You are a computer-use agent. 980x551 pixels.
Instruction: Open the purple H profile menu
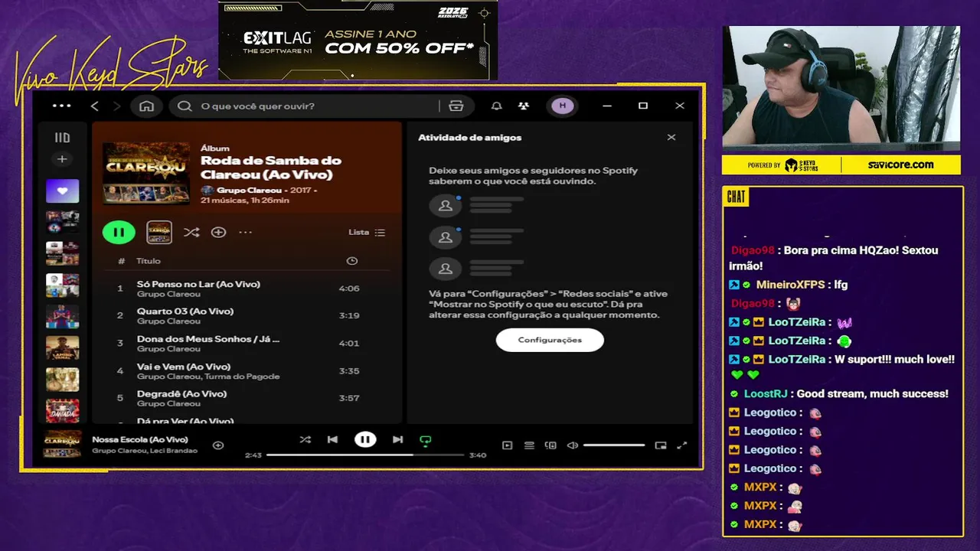(563, 106)
